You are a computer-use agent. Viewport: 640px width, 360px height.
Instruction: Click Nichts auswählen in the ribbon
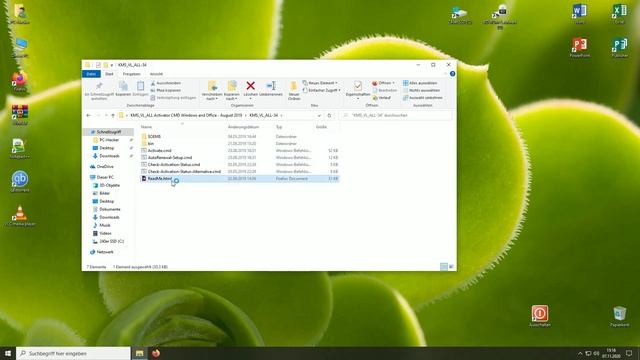pos(421,90)
